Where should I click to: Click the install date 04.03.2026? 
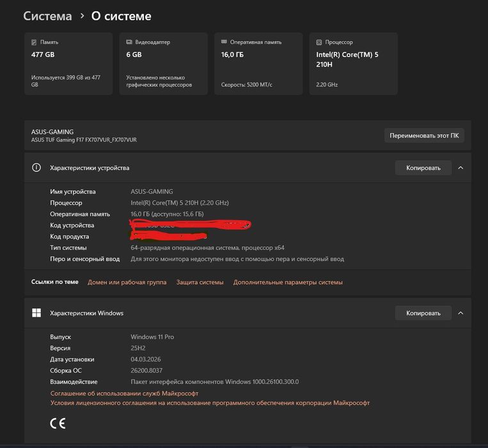146,359
